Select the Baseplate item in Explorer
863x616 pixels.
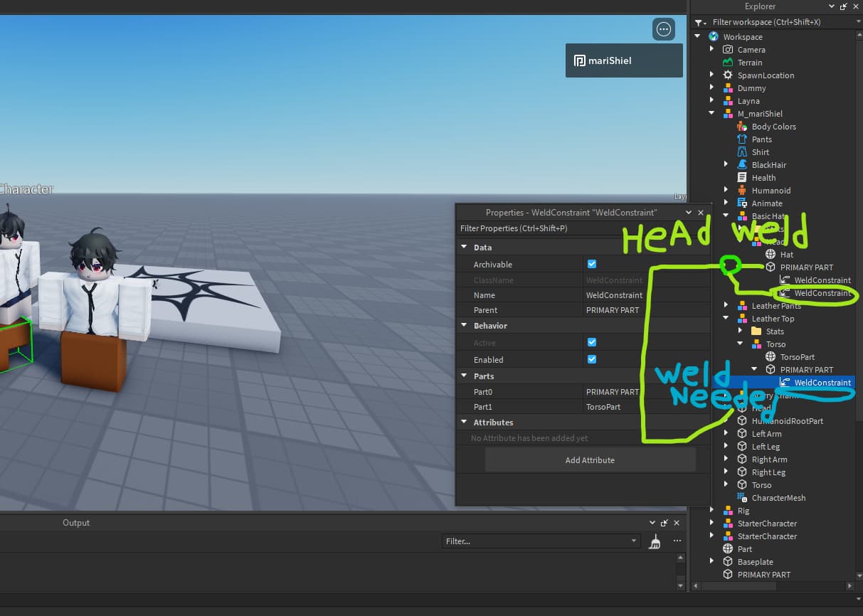757,562
